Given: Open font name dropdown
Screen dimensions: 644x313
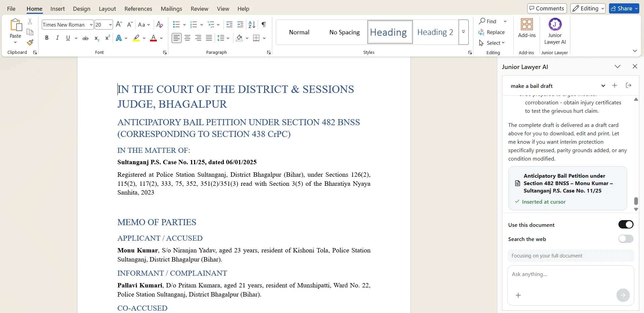Looking at the screenshot, I should point(91,25).
